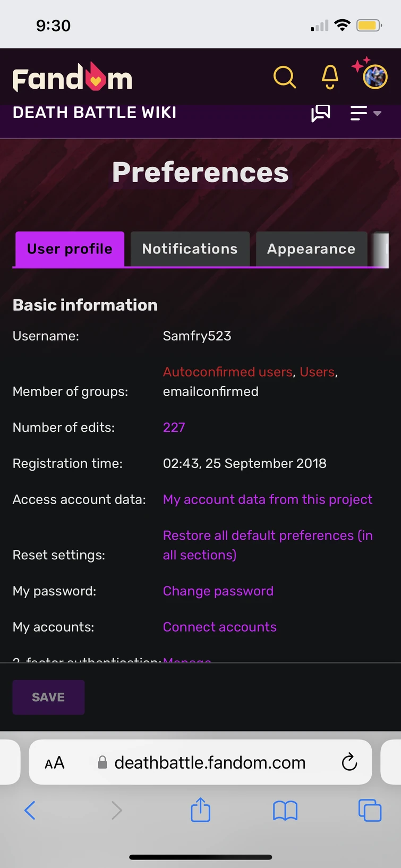Open the notifications bell icon
The width and height of the screenshot is (401, 868).
point(330,78)
